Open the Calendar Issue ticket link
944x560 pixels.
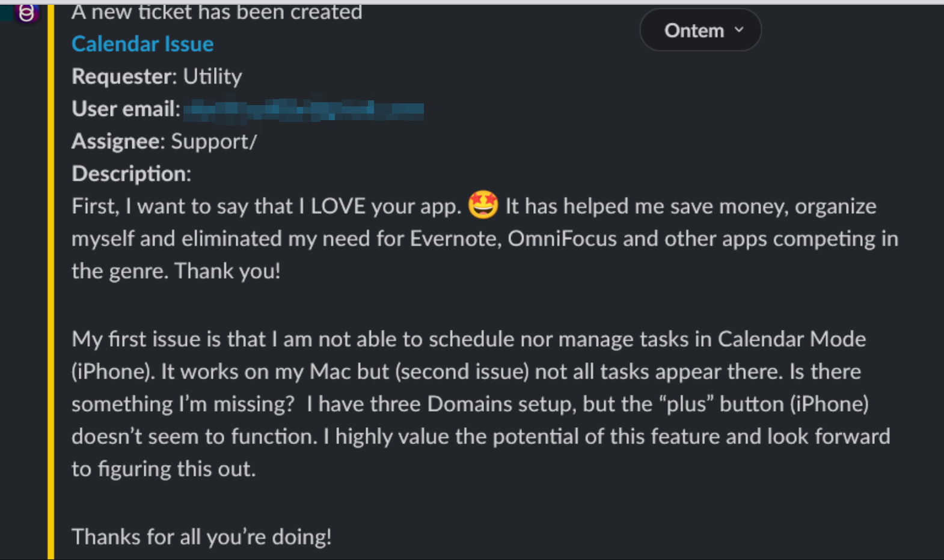click(143, 44)
